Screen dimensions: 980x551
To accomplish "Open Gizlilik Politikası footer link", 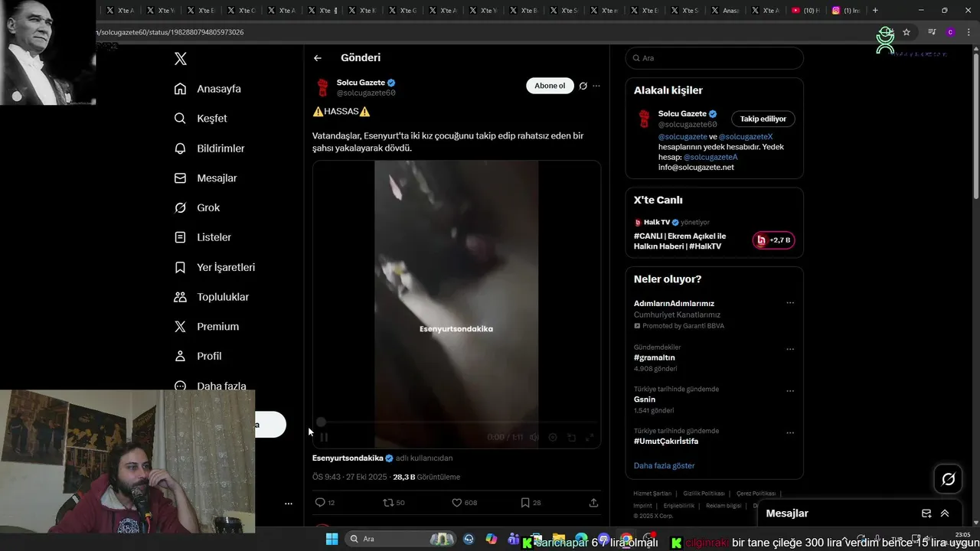I will pos(704,494).
